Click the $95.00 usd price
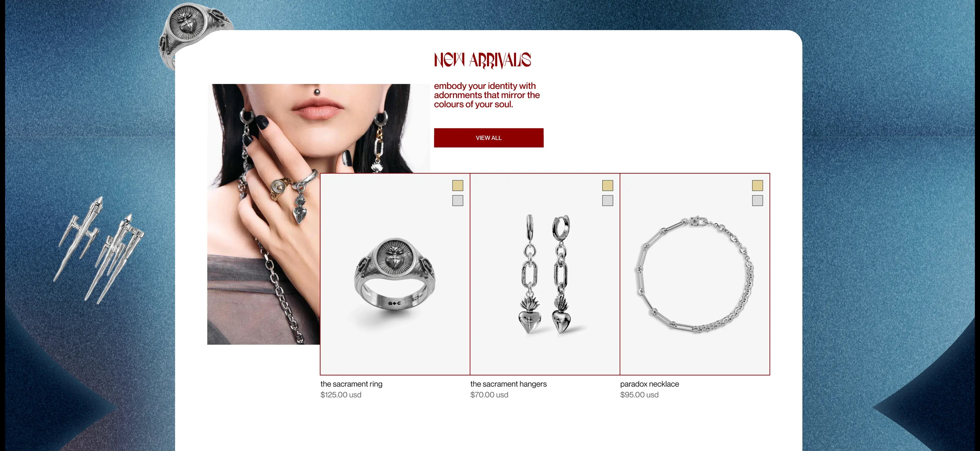Viewport: 980px width, 451px height. tap(639, 395)
